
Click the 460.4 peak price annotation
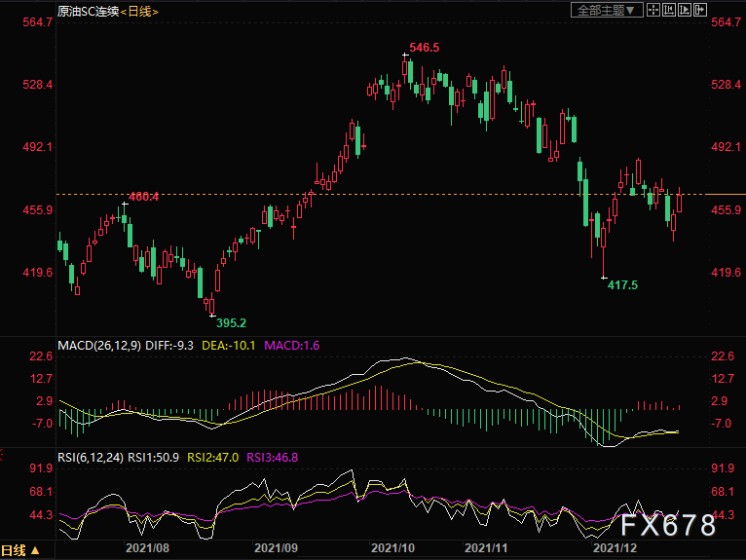tap(144, 197)
